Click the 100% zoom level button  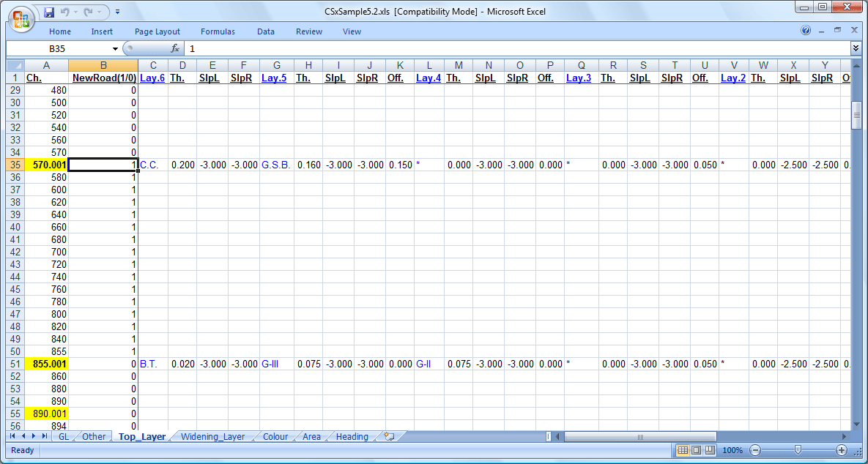pyautogui.click(x=732, y=451)
